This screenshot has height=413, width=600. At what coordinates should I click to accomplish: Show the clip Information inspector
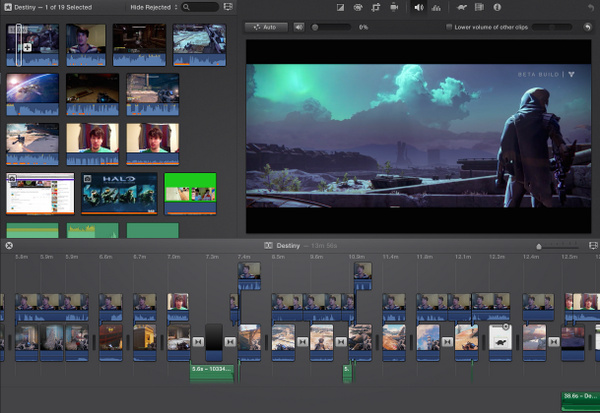[x=497, y=7]
